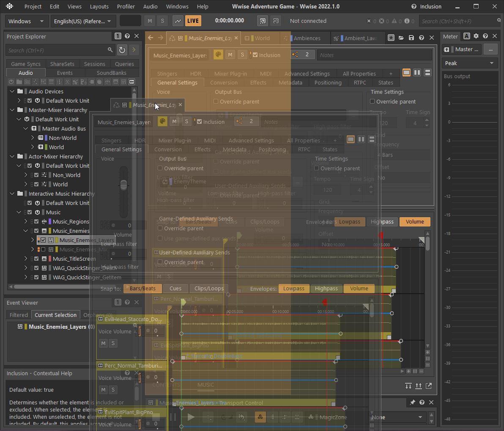This screenshot has width=504, height=431.
Task: Click the 'Not connected' status text
Action: click(308, 21)
